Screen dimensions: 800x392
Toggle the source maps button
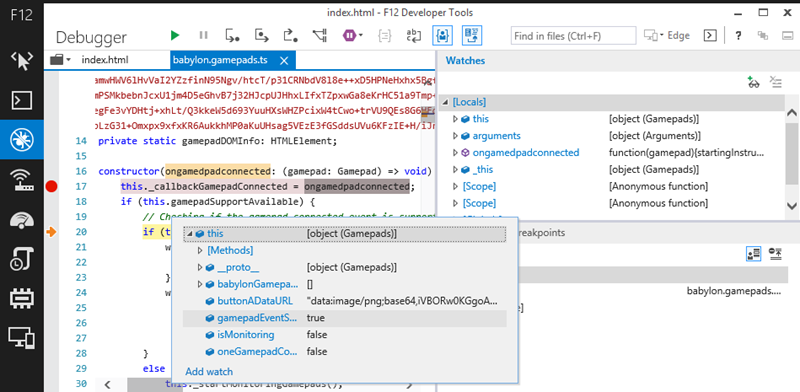(472, 35)
